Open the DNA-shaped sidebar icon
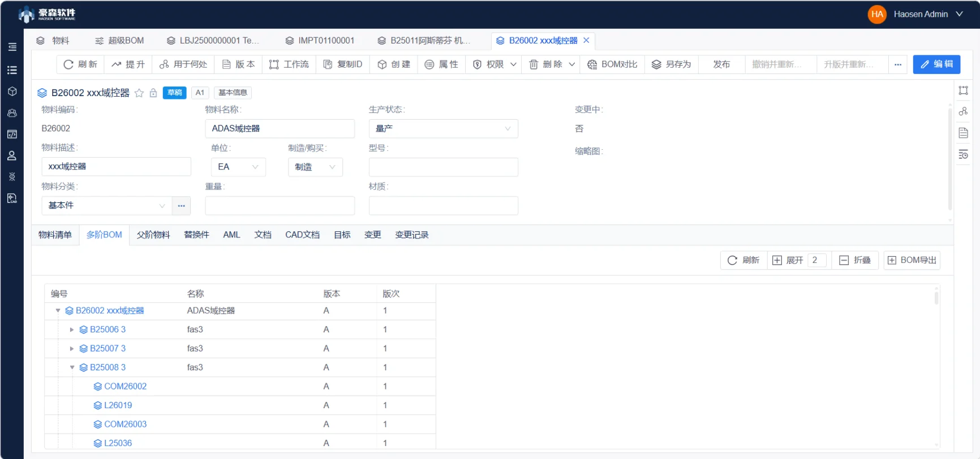The width and height of the screenshot is (980, 459). [12, 177]
